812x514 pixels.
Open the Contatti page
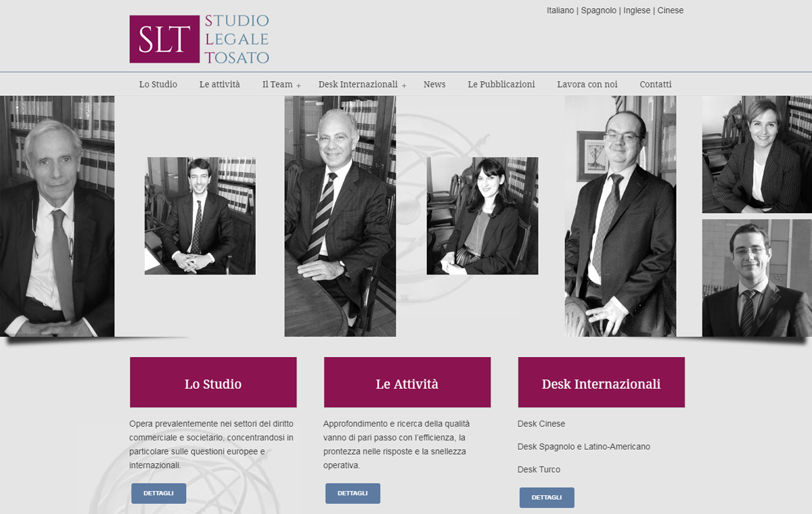[x=656, y=85]
